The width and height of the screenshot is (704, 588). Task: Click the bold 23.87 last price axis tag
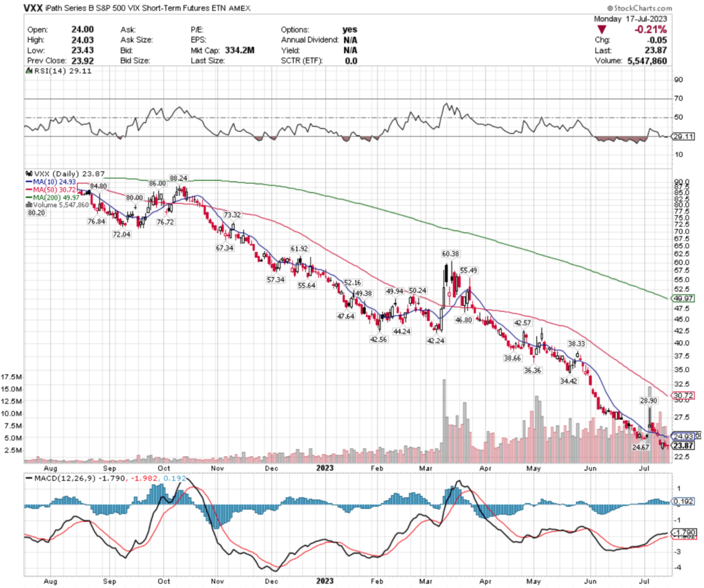pos(683,446)
